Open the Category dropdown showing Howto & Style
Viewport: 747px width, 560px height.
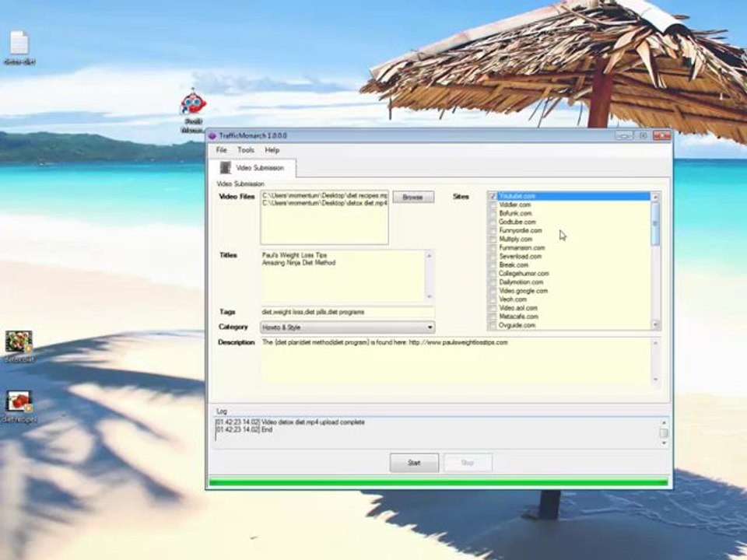point(347,327)
